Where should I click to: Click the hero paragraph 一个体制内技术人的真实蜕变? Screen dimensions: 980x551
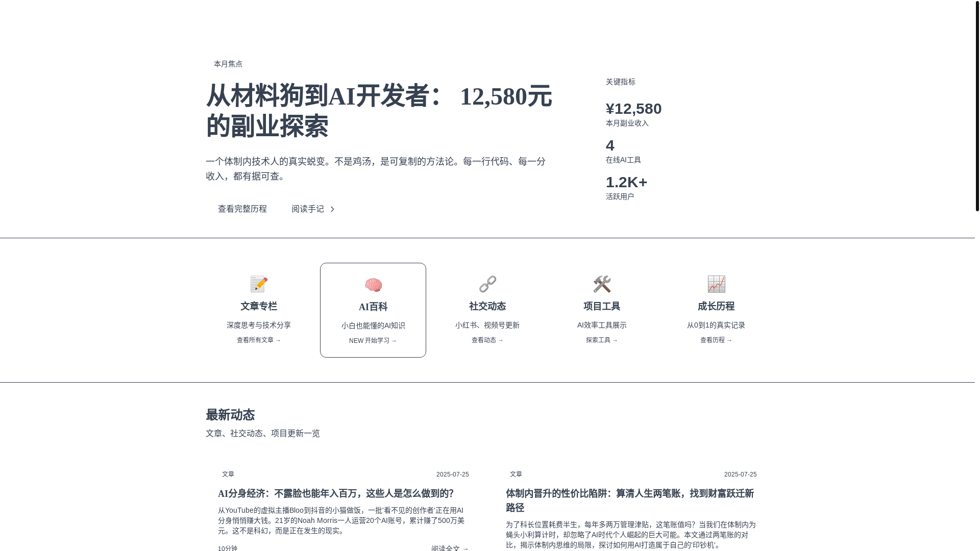[x=376, y=168]
